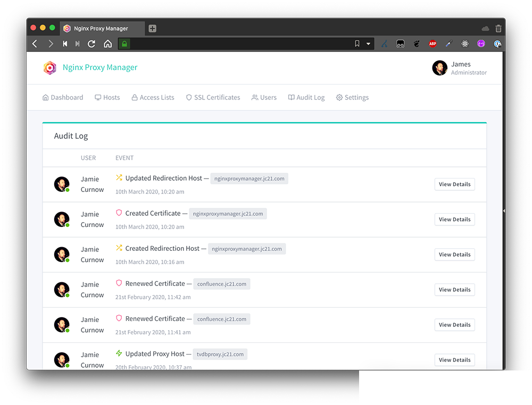Click the shield icon on the 11:42 am Renewed Certificate row
Image resolution: width=532 pixels, height=405 pixels.
coord(119,283)
